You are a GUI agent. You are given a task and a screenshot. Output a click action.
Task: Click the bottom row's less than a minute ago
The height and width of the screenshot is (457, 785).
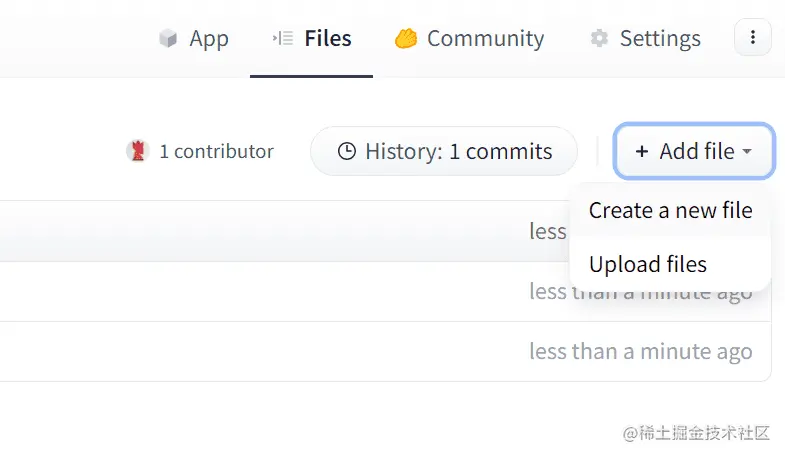(x=640, y=352)
